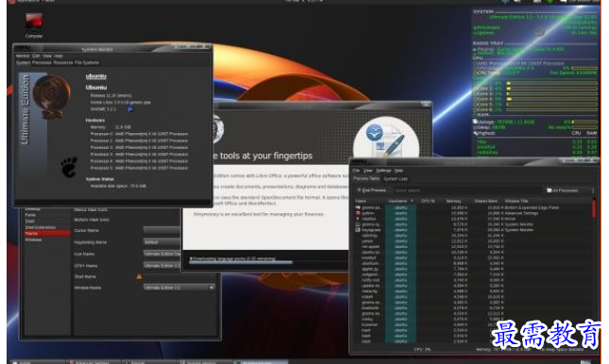Click the language packs download progress bar
Viewport: 609px width, 364px height.
tap(241, 263)
